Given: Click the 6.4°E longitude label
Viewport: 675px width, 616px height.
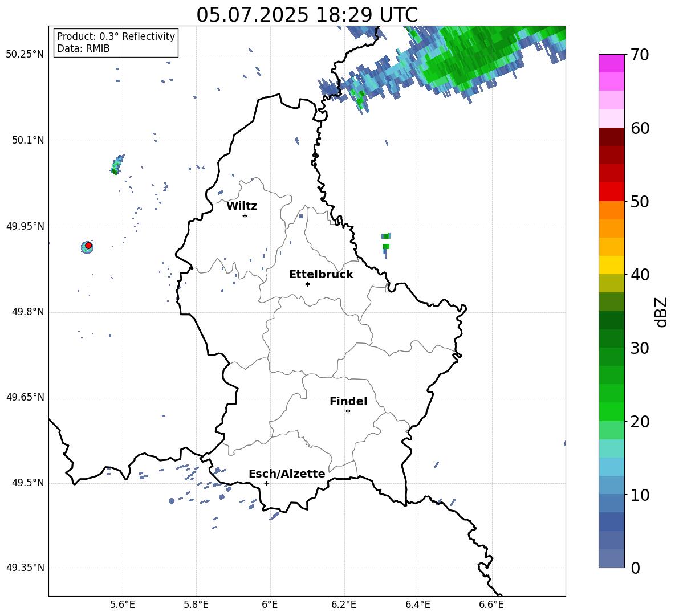Looking at the screenshot, I should click(417, 605).
